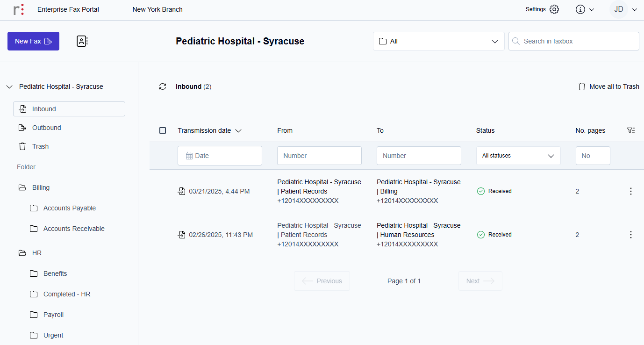Collapse the Pediatric Hospital - Syracuse tree
Screen dimensions: 644x345
click(x=9, y=87)
